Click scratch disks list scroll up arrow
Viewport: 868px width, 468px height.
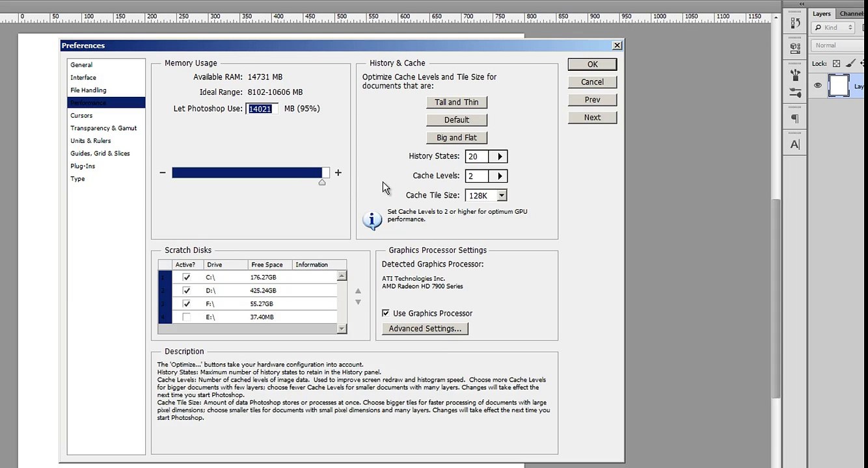point(342,276)
